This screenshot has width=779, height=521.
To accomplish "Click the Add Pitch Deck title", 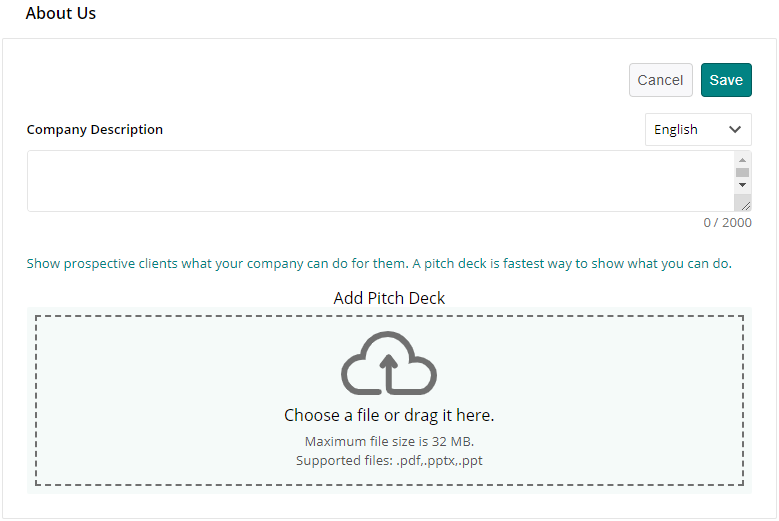I will [x=389, y=298].
